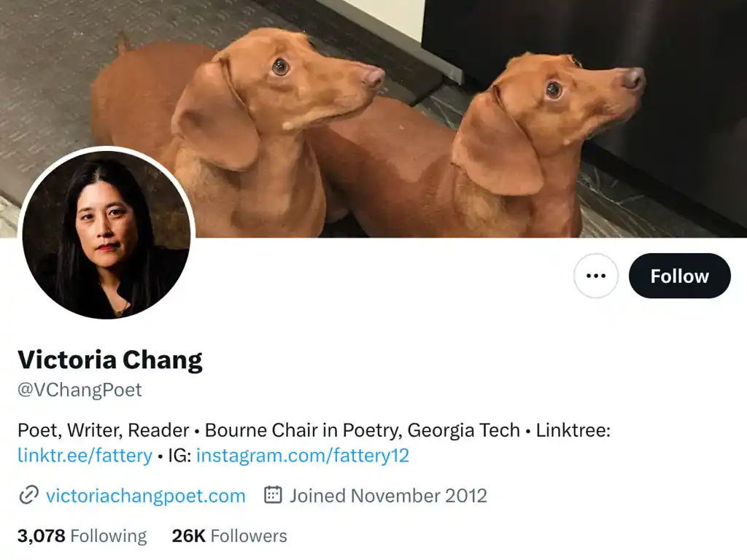View the 3,078 Following list
Image resolution: width=747 pixels, height=560 pixels.
point(82,536)
